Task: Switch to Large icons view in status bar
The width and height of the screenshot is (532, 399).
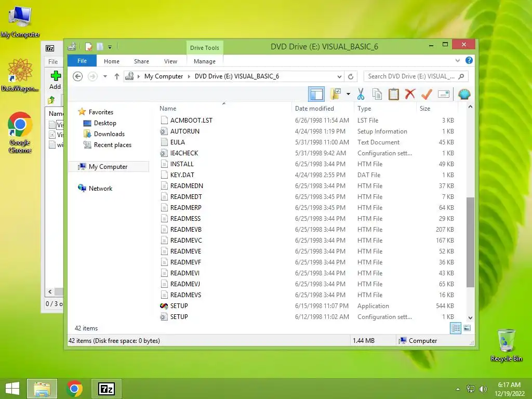Action: click(x=467, y=328)
